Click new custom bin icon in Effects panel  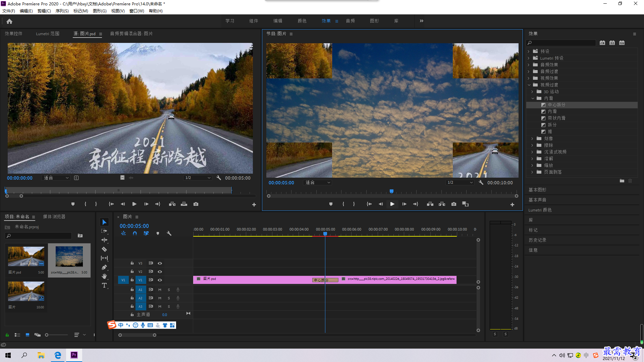click(622, 181)
